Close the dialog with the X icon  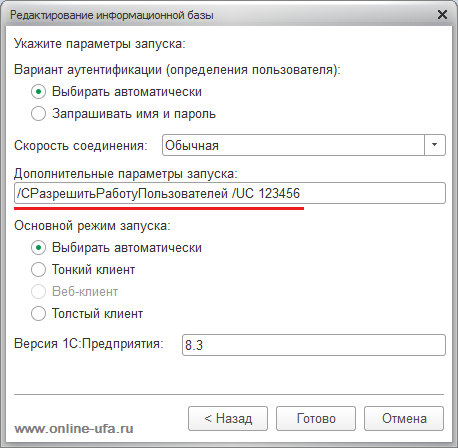[442, 14]
